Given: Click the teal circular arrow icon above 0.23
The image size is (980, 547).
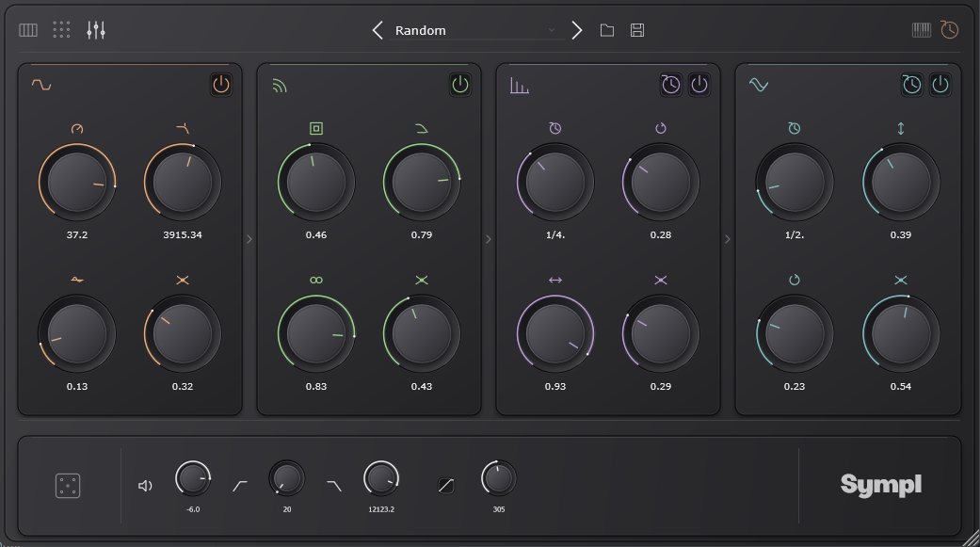Looking at the screenshot, I should pyautogui.click(x=795, y=280).
